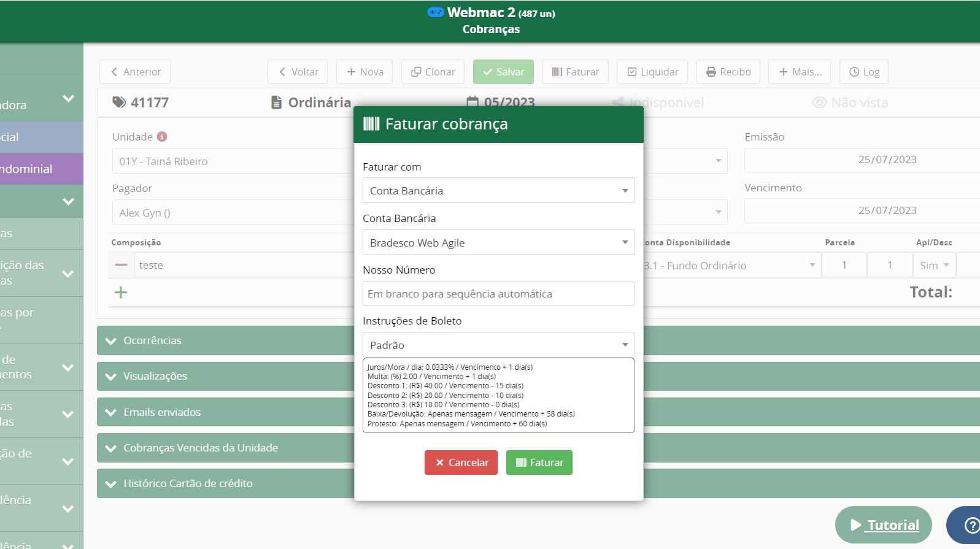This screenshot has height=549, width=980.
Task: Click the Nosso Número input field
Action: tap(498, 294)
